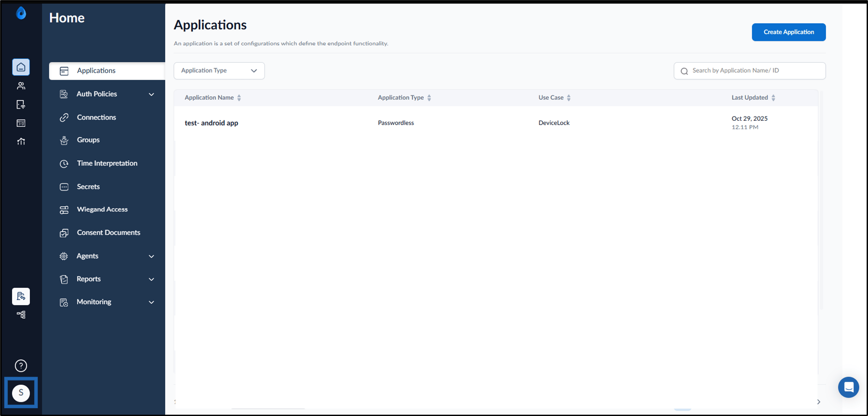Open the Users icon in the left rail
This screenshot has width=868, height=416.
tap(21, 86)
